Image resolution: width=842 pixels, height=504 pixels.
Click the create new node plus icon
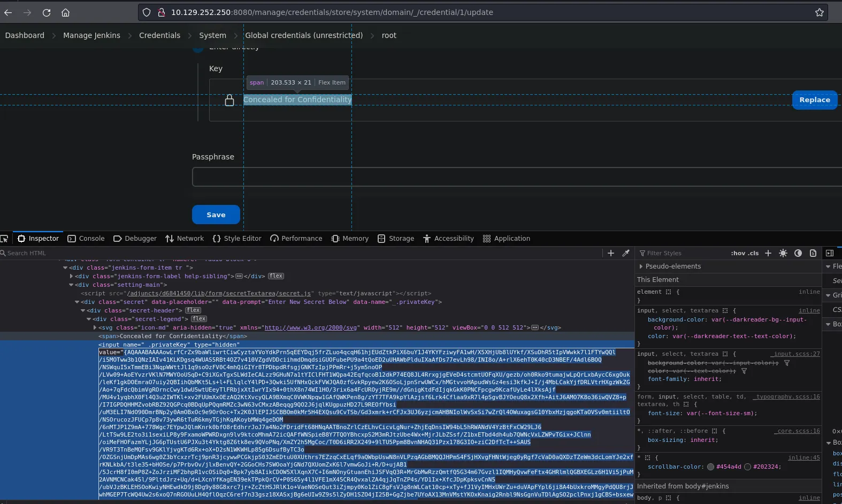[611, 253]
